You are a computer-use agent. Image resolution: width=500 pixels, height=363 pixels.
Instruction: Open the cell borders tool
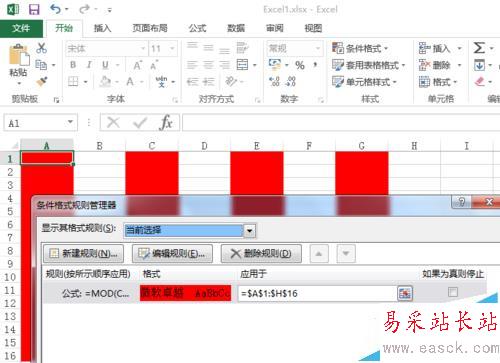point(73,81)
